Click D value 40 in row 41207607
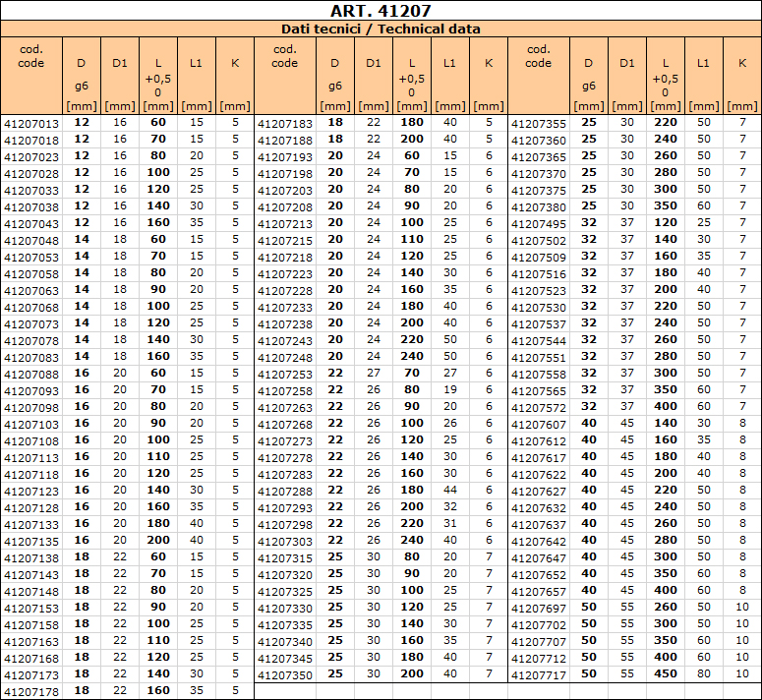This screenshot has width=762, height=700. point(589,423)
